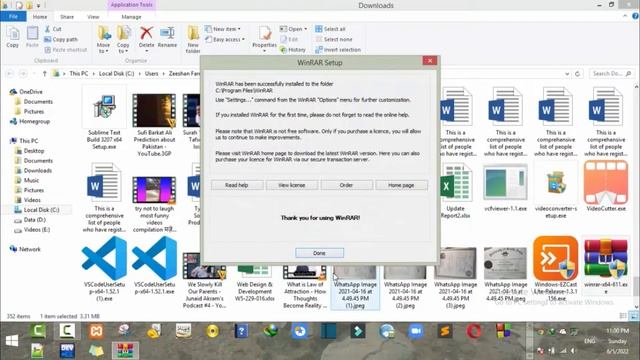The width and height of the screenshot is (640, 360).
Task: Select the winrar-x64-611.exe file
Action: pos(606,265)
